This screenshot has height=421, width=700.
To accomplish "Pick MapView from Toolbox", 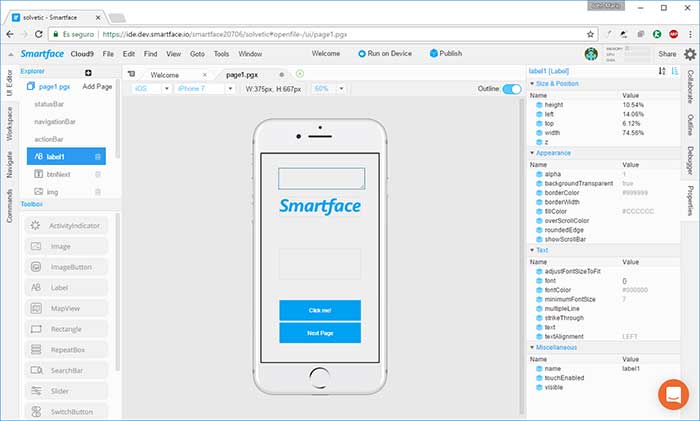I will tap(66, 308).
